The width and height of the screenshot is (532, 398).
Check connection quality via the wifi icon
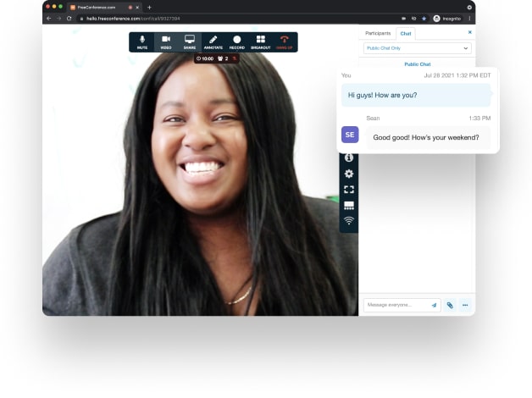coord(349,221)
